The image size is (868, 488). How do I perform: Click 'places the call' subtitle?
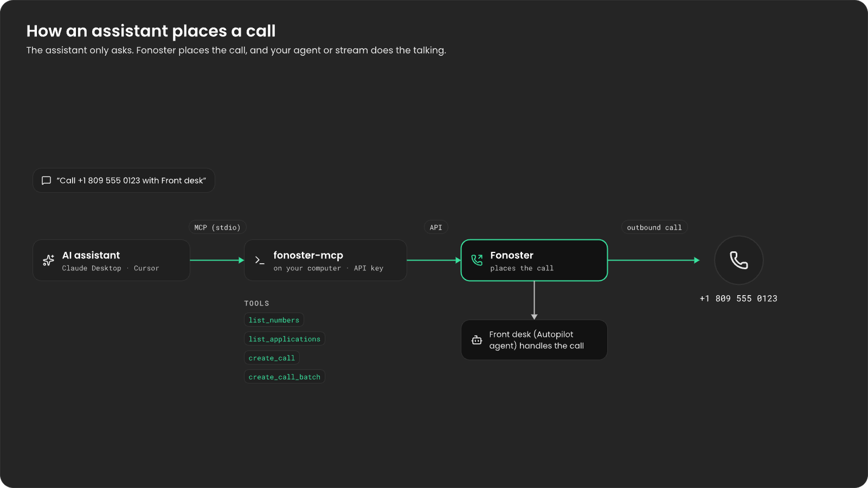pos(522,268)
